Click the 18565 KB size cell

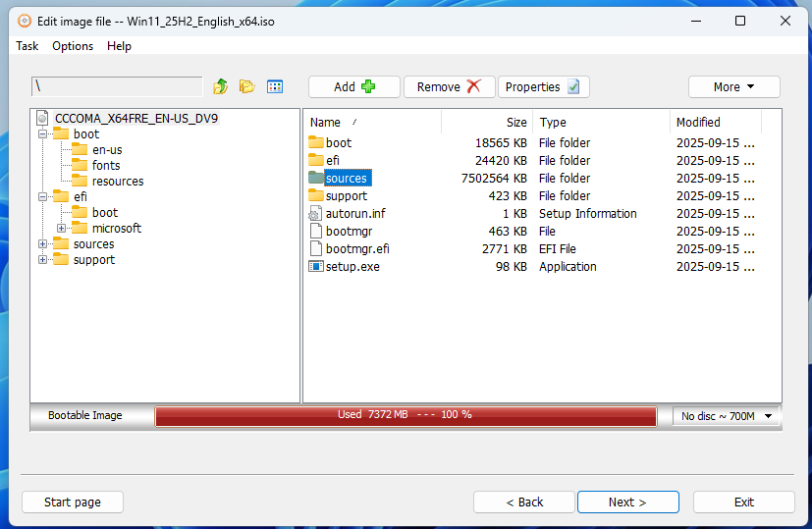point(501,143)
